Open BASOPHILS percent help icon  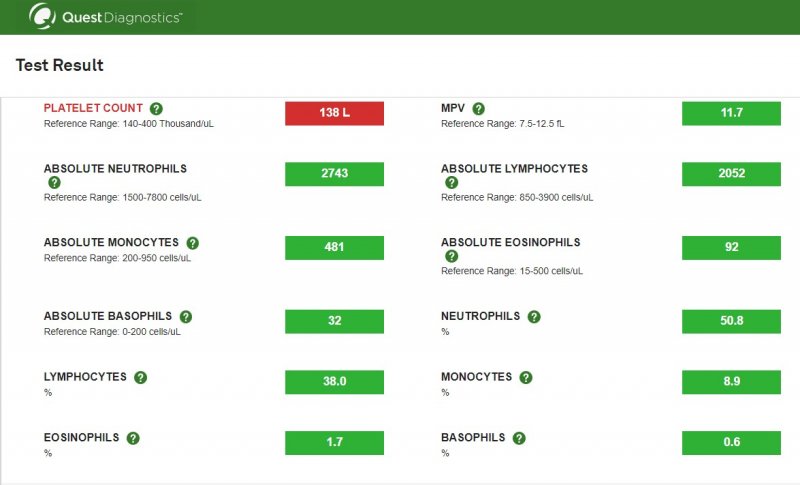(x=519, y=438)
